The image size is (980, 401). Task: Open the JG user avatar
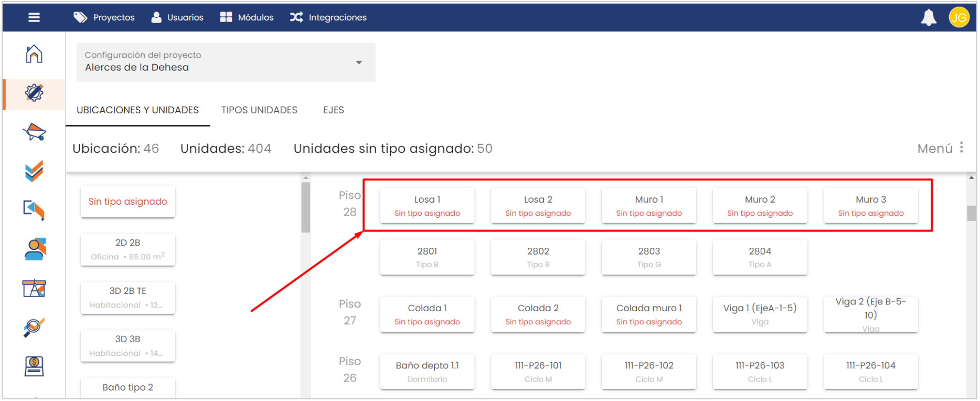[x=958, y=17]
